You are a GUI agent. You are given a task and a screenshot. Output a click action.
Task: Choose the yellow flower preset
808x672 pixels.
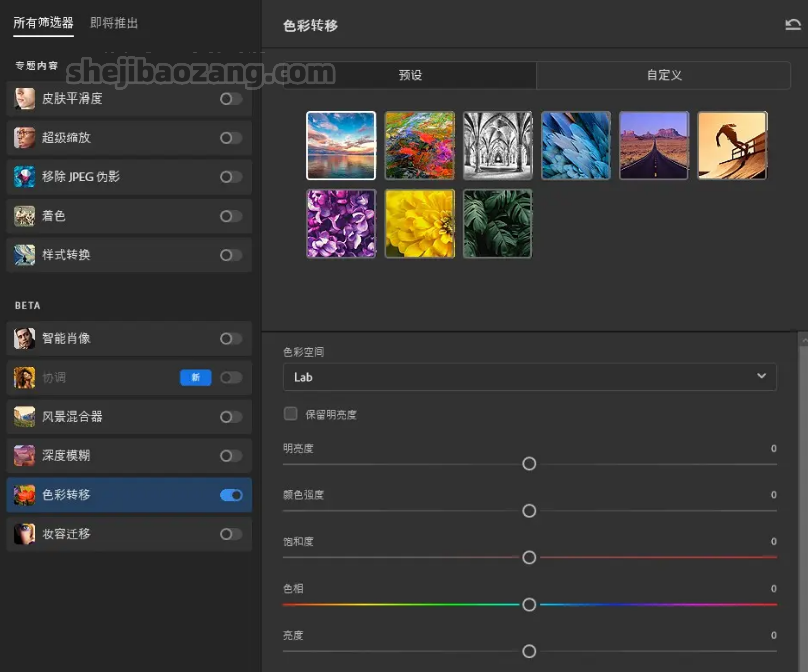pos(419,224)
